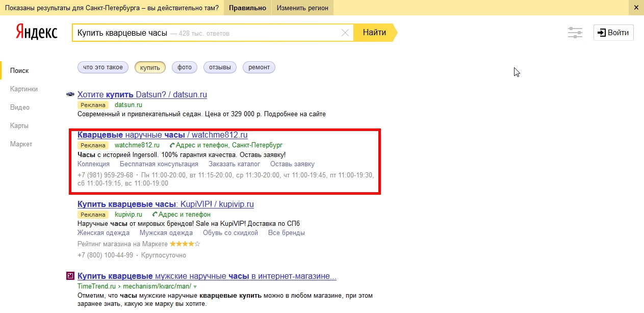
Task: Open the Карты section
Action: pos(19,126)
